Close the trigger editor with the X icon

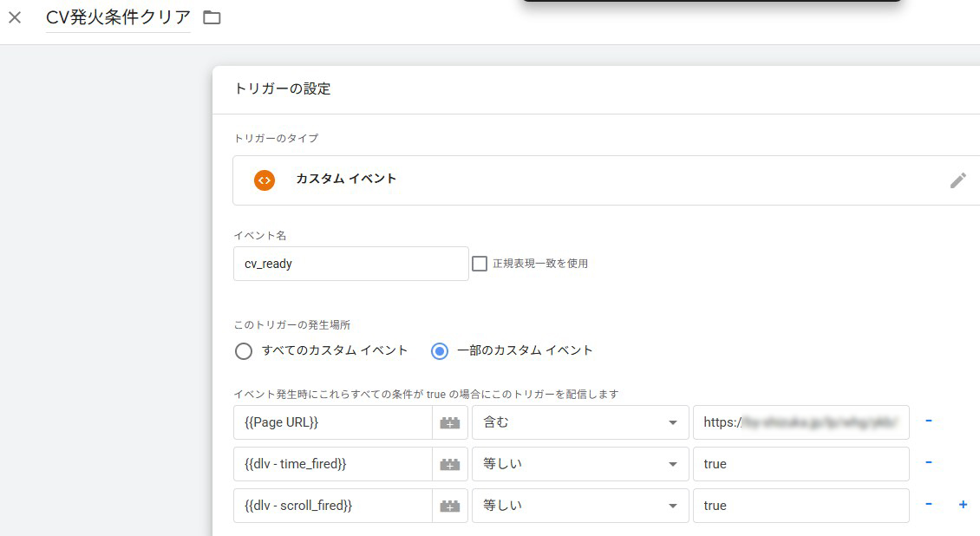click(15, 17)
